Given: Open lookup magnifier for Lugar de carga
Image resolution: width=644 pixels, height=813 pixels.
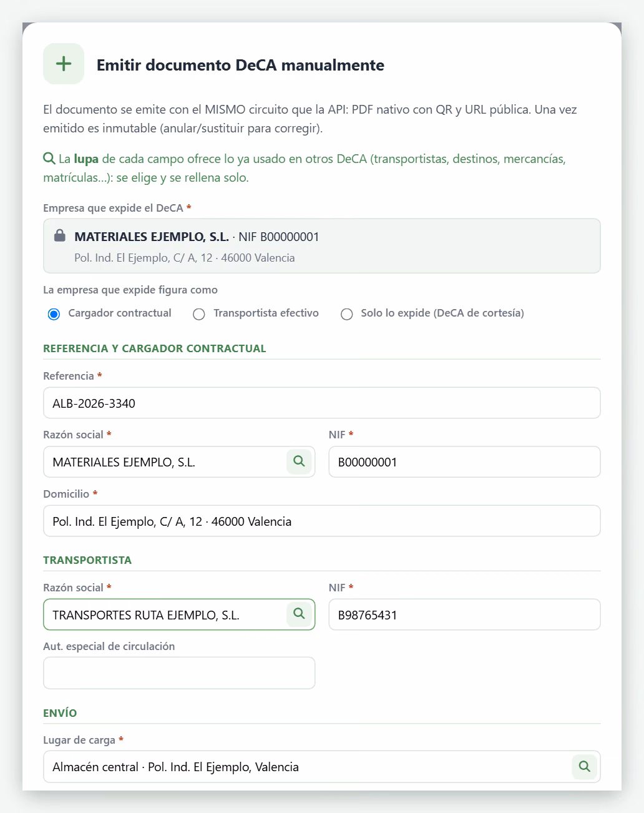Looking at the screenshot, I should (x=584, y=766).
